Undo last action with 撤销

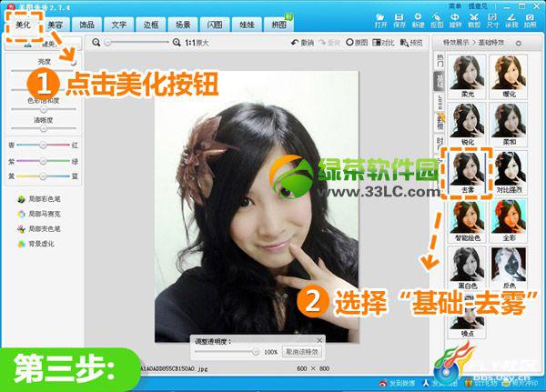coord(302,43)
